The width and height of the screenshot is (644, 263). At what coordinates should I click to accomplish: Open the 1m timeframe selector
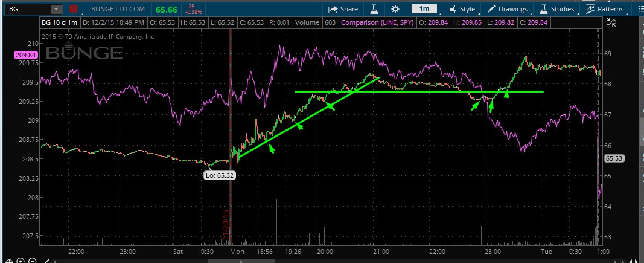(x=424, y=8)
